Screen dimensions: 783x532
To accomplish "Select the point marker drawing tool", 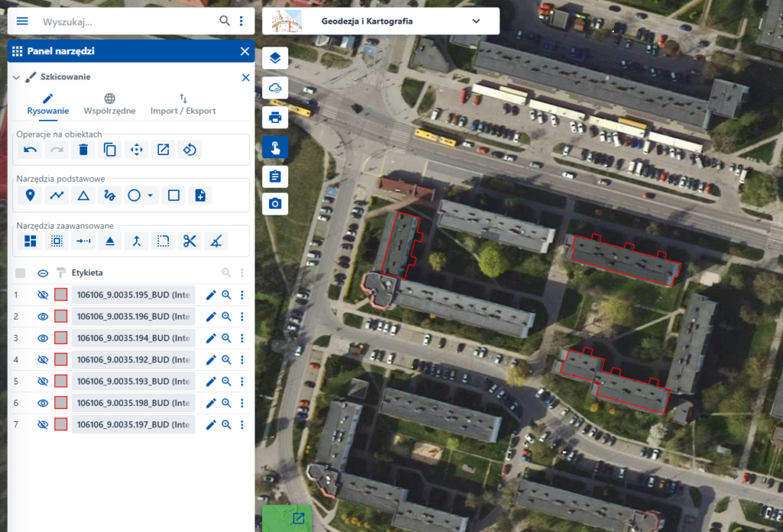I will click(30, 195).
